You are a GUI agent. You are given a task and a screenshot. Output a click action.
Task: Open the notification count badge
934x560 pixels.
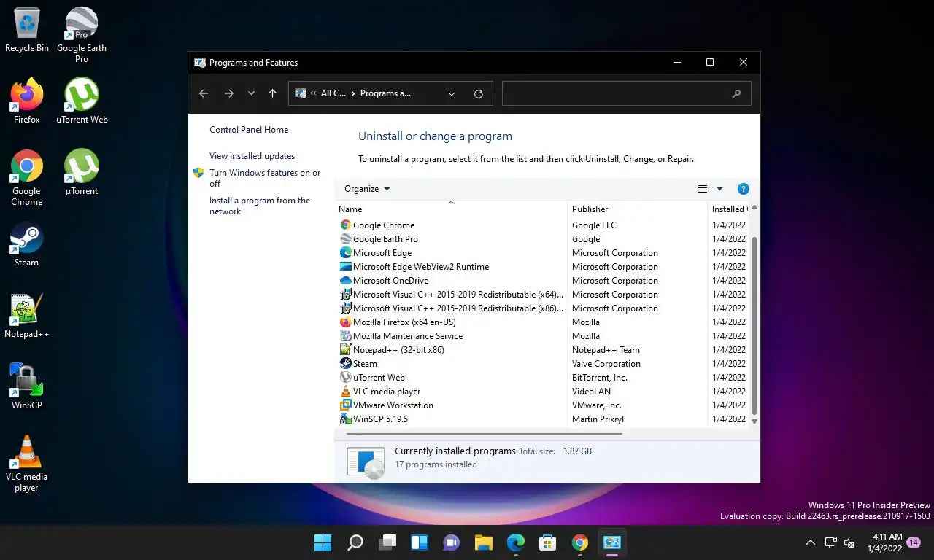pos(914,542)
